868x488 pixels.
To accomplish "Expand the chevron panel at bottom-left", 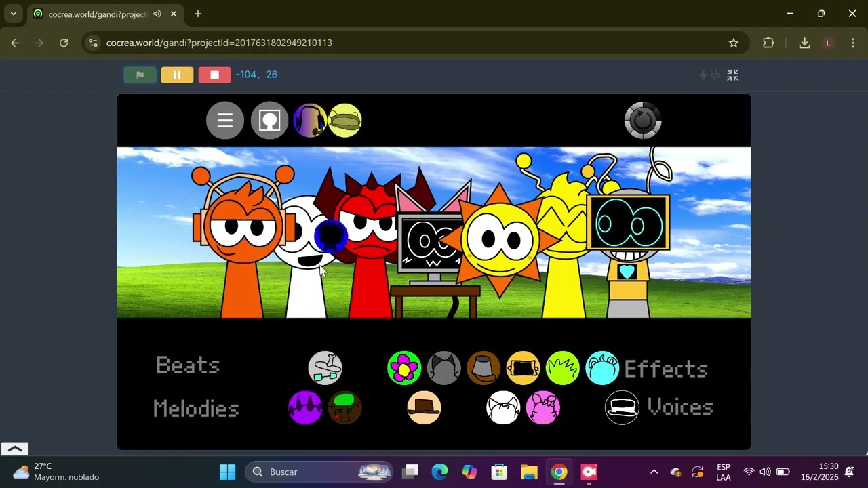I will (x=15, y=449).
